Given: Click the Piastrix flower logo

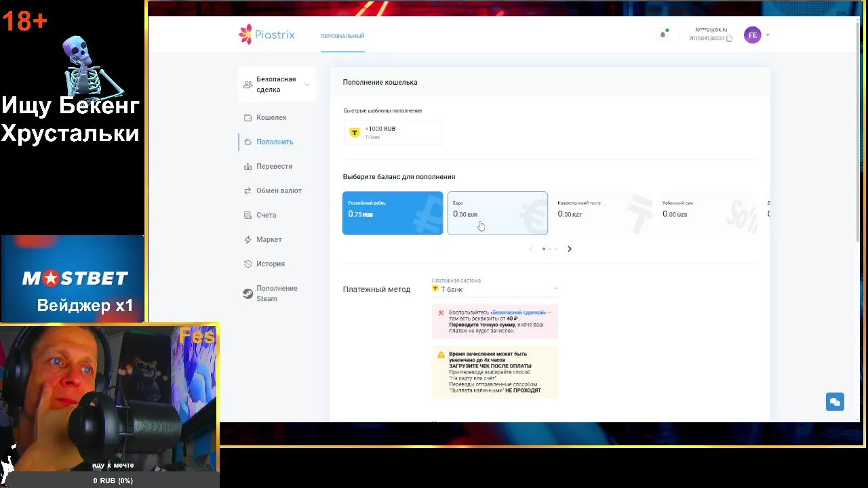Looking at the screenshot, I should (x=245, y=35).
